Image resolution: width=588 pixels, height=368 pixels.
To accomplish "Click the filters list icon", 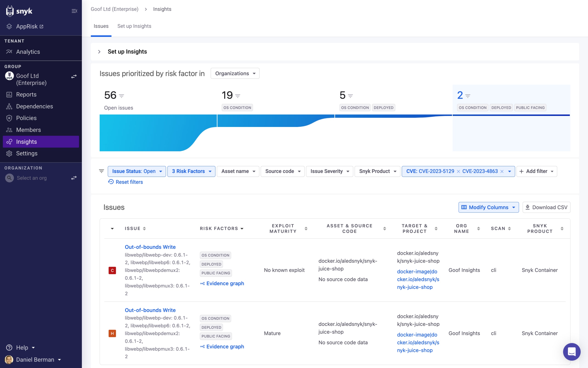I will (102, 171).
